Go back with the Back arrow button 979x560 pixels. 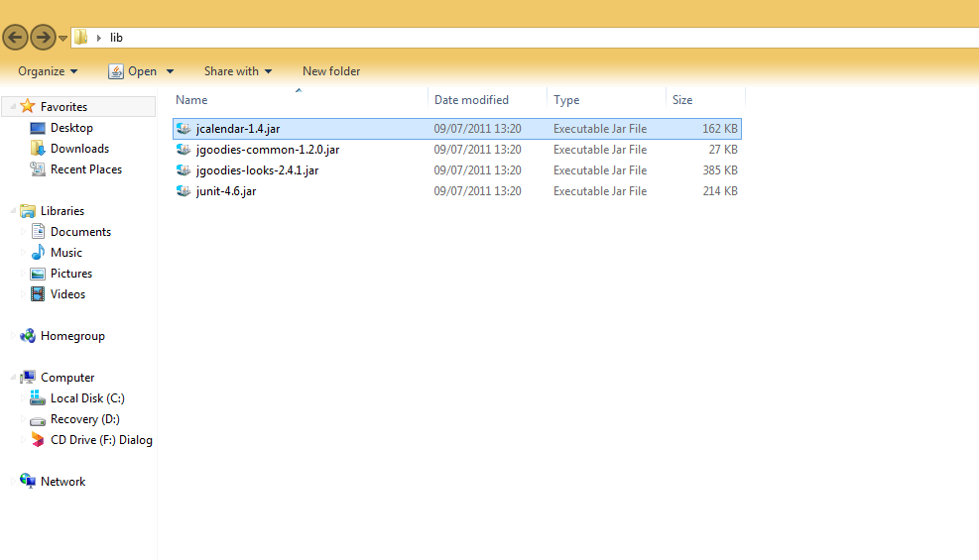15,38
